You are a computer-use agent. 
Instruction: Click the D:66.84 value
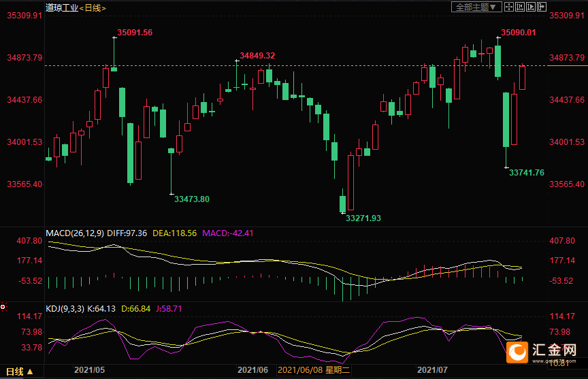(x=135, y=309)
